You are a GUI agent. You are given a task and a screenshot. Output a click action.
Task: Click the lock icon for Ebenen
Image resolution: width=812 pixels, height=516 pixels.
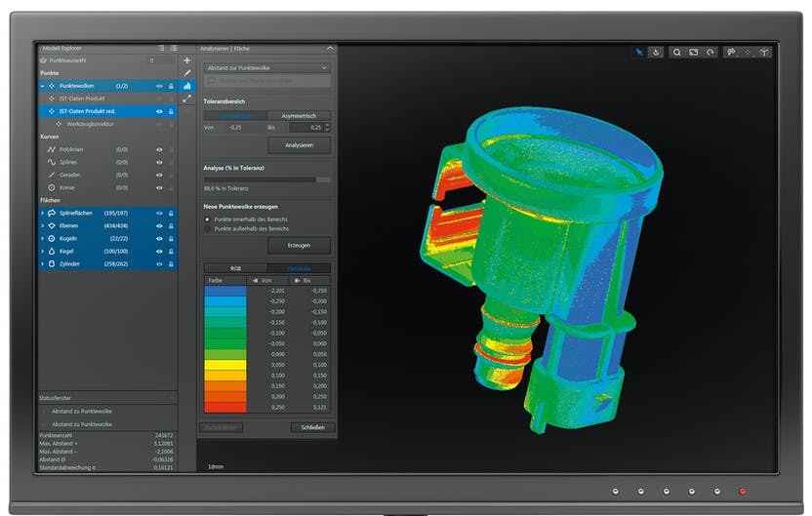point(171,226)
